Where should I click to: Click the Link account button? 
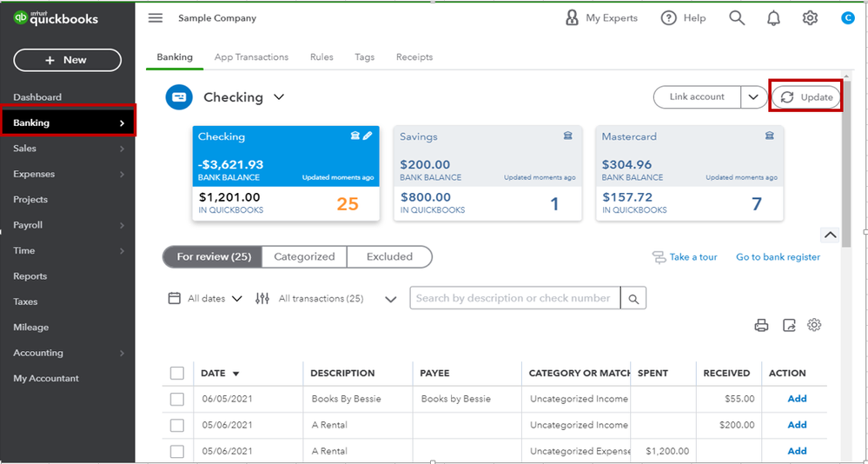coord(697,97)
